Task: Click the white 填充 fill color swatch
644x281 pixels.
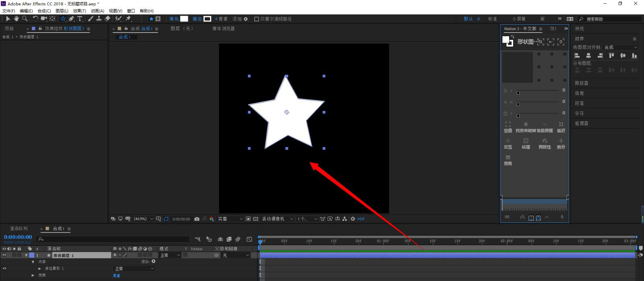Action: coord(184,19)
